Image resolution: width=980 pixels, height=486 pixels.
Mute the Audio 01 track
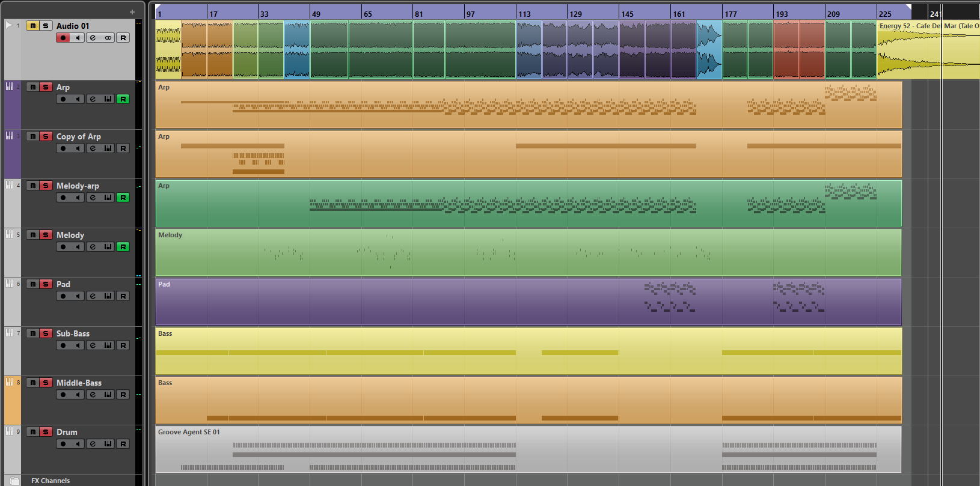pyautogui.click(x=33, y=26)
